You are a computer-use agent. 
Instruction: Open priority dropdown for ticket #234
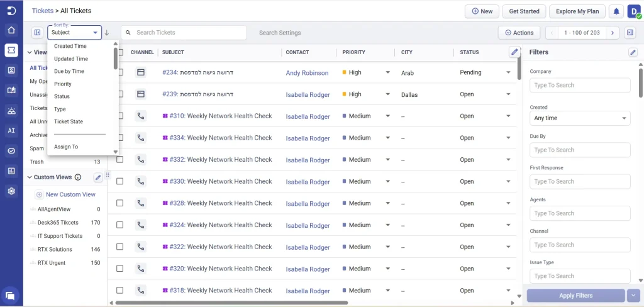[387, 72]
